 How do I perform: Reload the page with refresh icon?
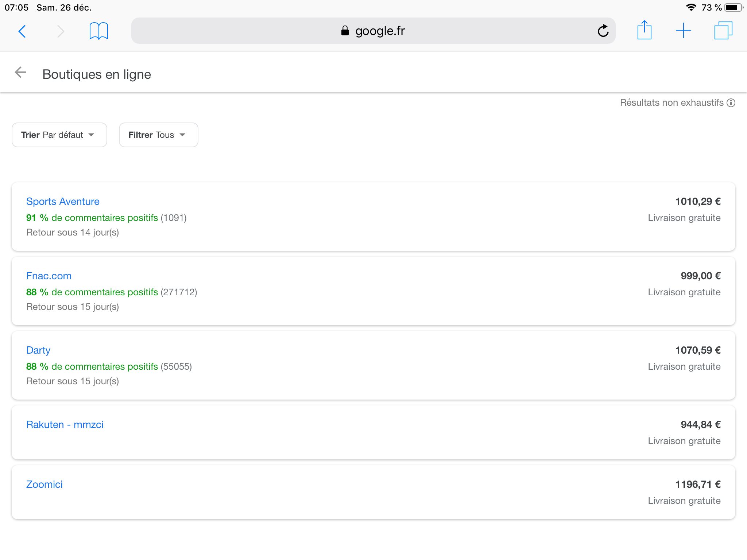coord(603,31)
